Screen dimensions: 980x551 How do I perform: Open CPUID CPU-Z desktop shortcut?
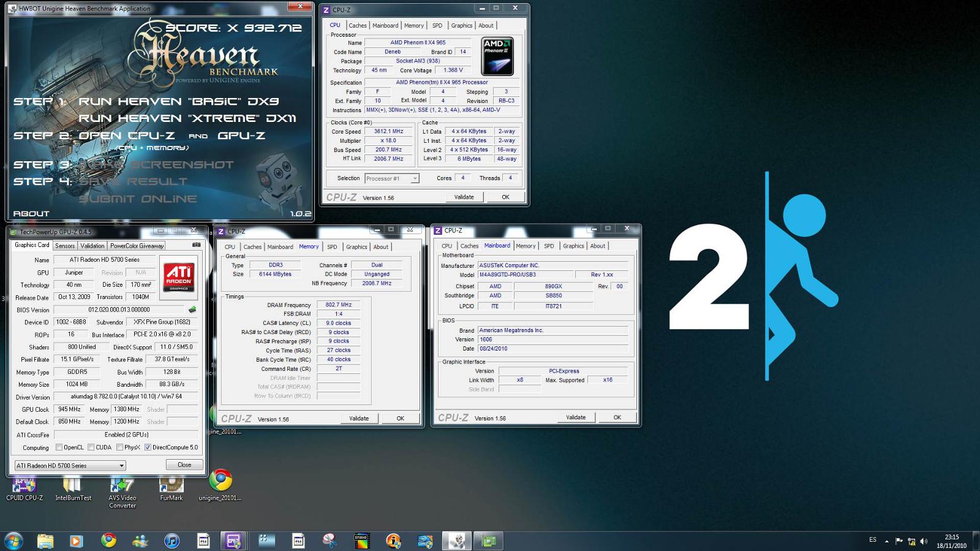(24, 488)
